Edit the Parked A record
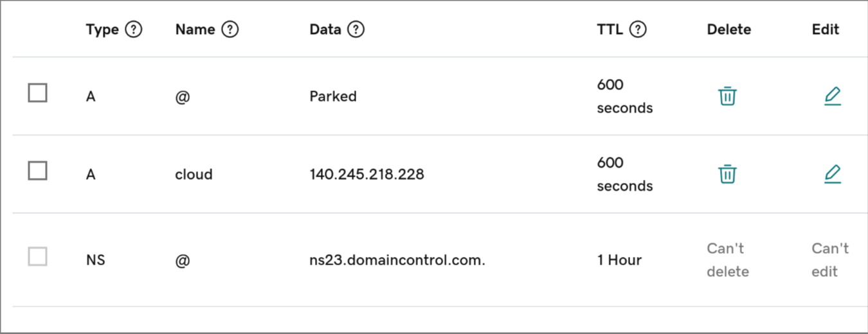Screen dimensions: 868x334 (x=832, y=96)
